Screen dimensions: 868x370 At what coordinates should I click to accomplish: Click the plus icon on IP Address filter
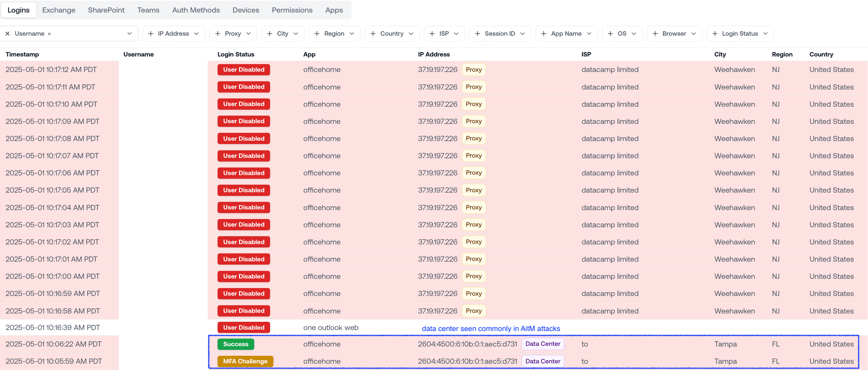[151, 34]
